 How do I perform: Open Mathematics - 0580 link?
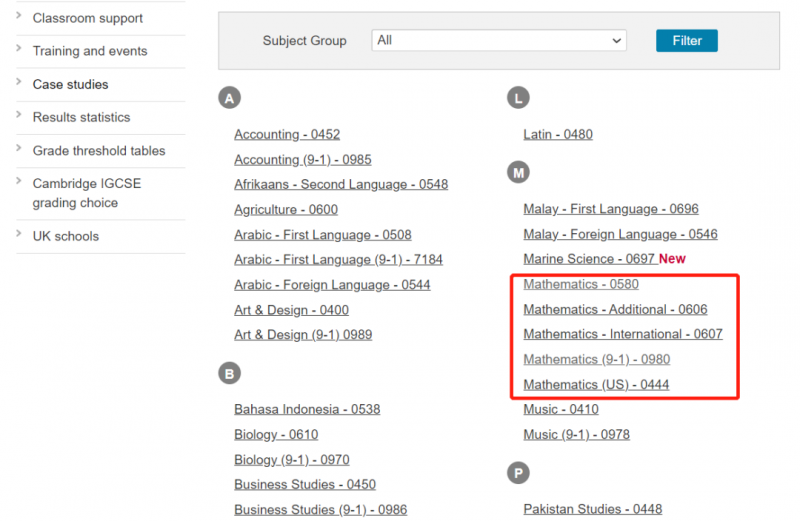[581, 284]
